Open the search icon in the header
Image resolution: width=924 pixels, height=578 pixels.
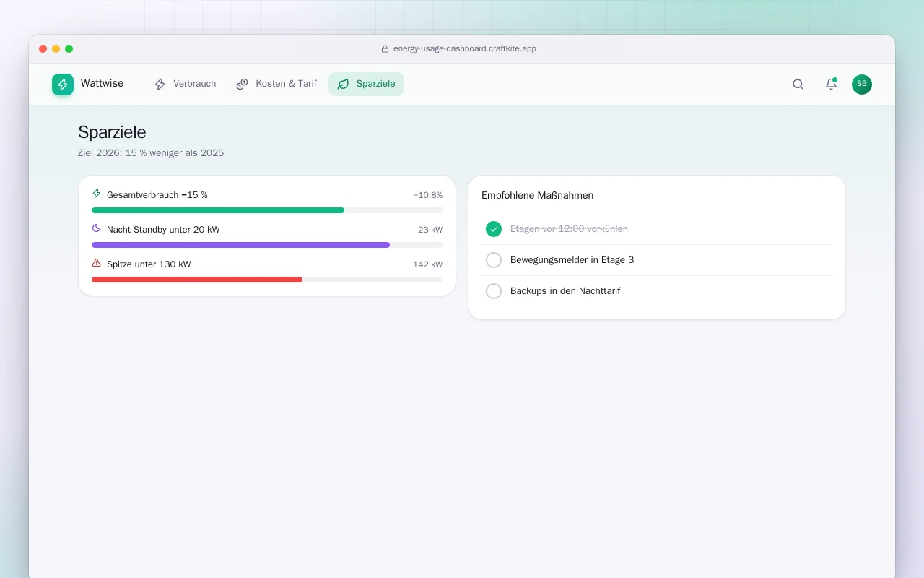click(x=798, y=84)
